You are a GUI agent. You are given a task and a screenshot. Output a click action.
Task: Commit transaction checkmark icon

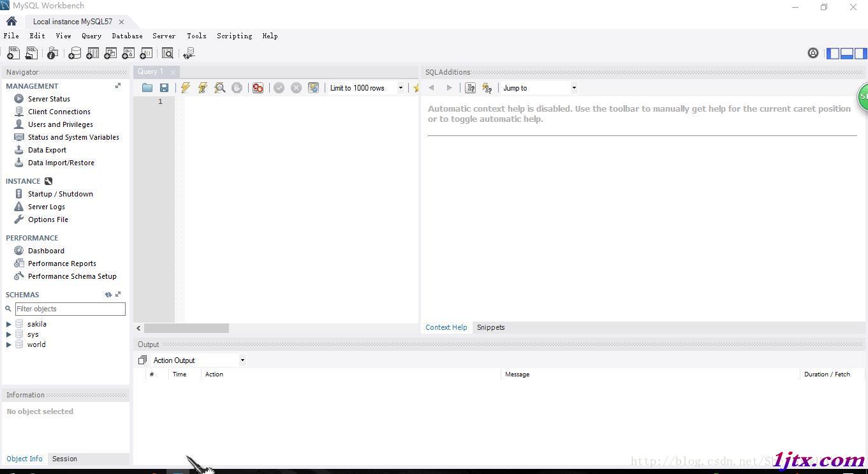point(279,88)
